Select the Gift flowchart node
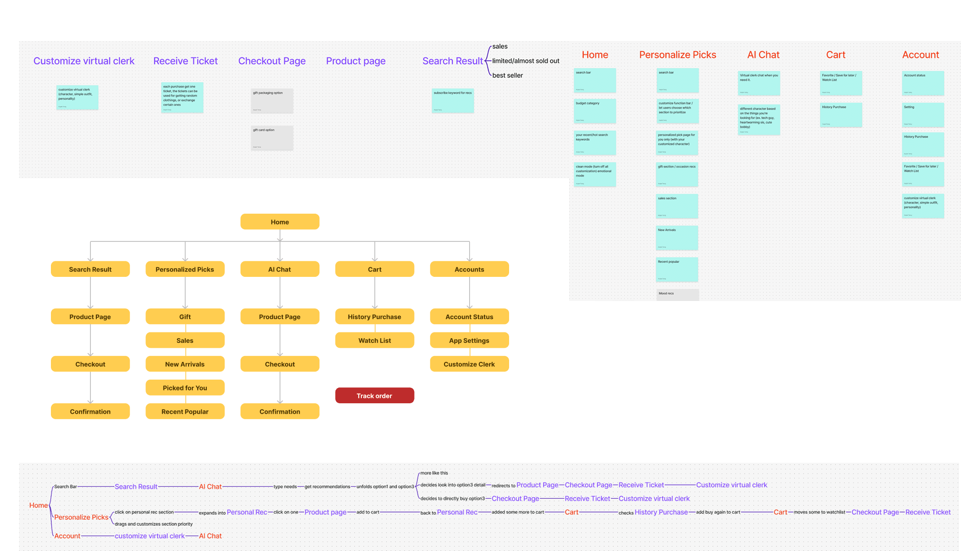The width and height of the screenshot is (980, 551). pos(185,316)
